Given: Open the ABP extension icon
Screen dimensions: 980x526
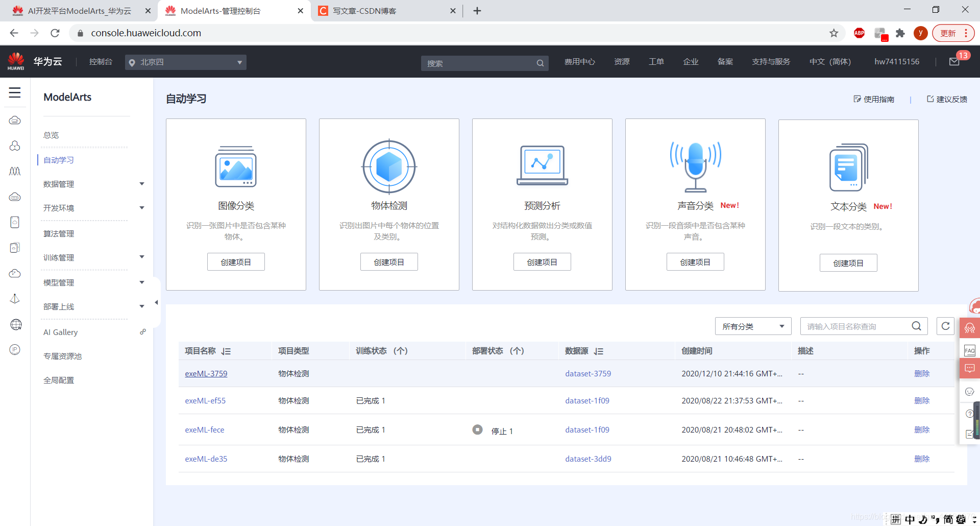Looking at the screenshot, I should [x=860, y=33].
